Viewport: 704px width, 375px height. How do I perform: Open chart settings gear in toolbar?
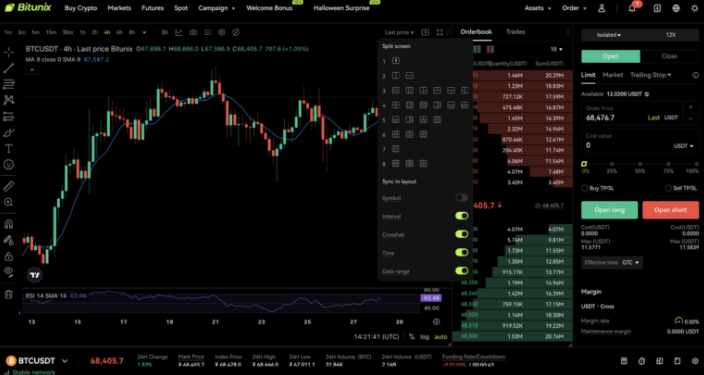tap(222, 32)
